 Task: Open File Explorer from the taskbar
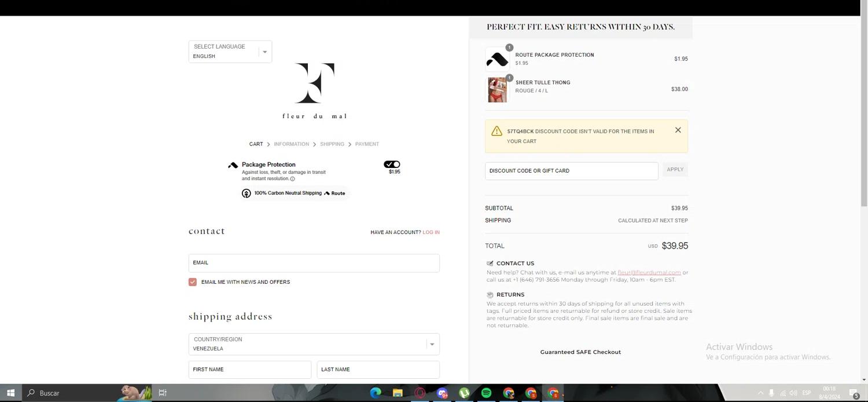[x=398, y=393]
